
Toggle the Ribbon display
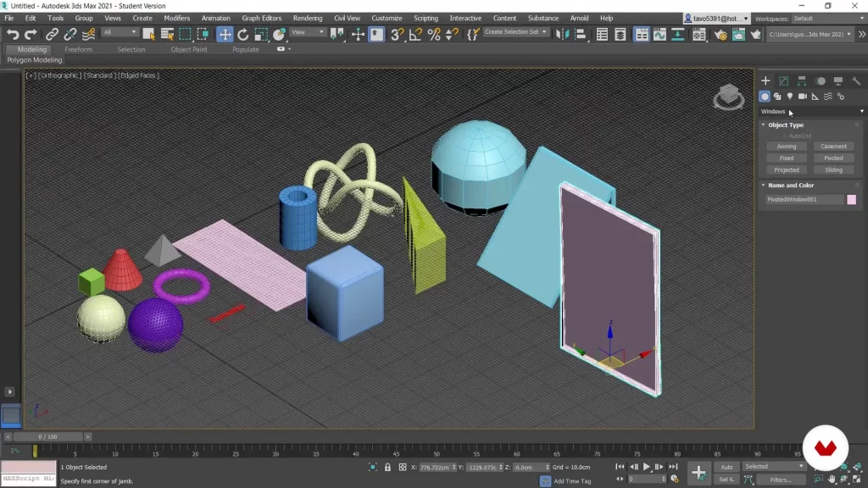tap(641, 34)
